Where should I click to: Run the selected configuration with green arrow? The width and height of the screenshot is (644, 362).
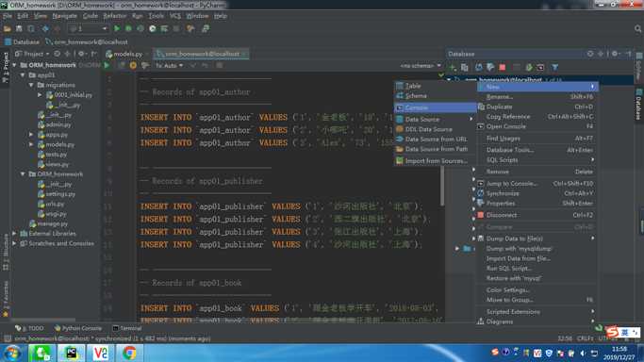[117, 28]
